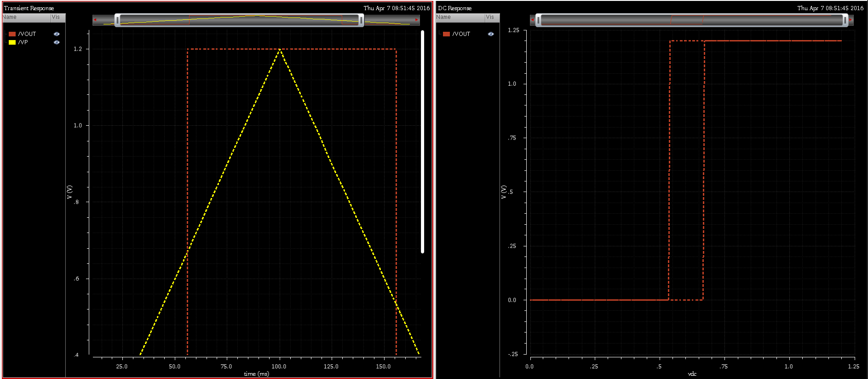Click right arrow of DC Response zoom bar
The width and height of the screenshot is (868, 379).
point(851,20)
